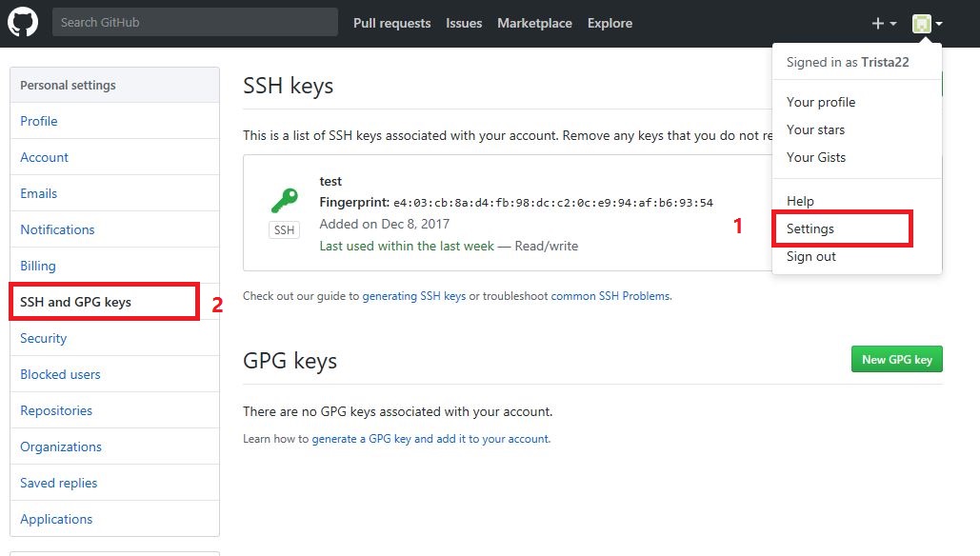Click "Added on Dec 8, 2017" text
980x556 pixels.
pos(385,224)
